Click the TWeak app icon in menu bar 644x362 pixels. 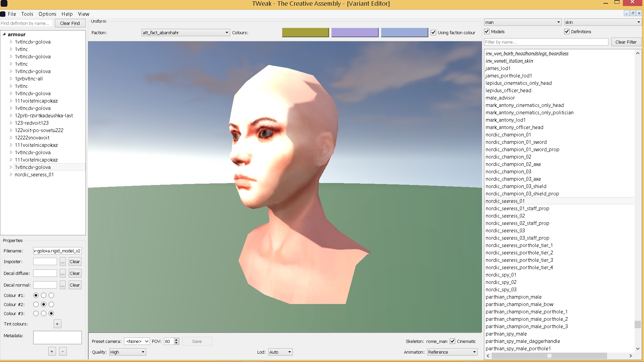click(x=3, y=14)
